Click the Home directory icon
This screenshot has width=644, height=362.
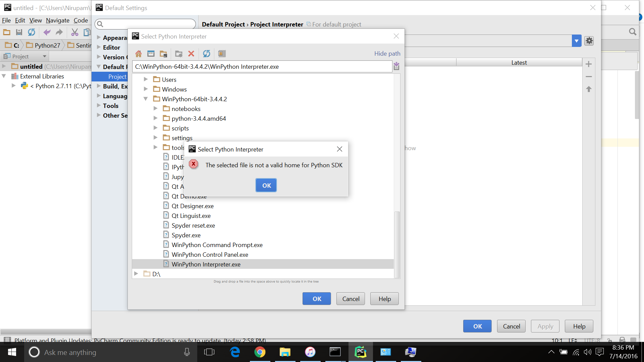click(139, 54)
